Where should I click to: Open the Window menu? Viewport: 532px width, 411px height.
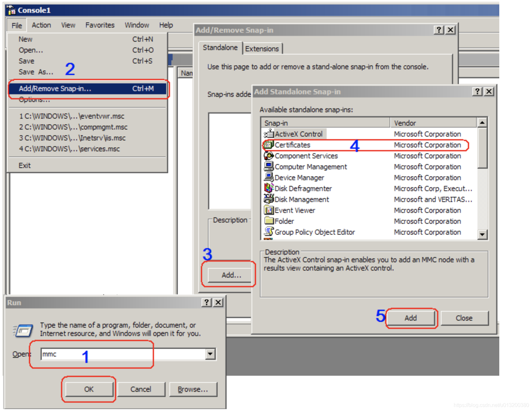tap(137, 25)
